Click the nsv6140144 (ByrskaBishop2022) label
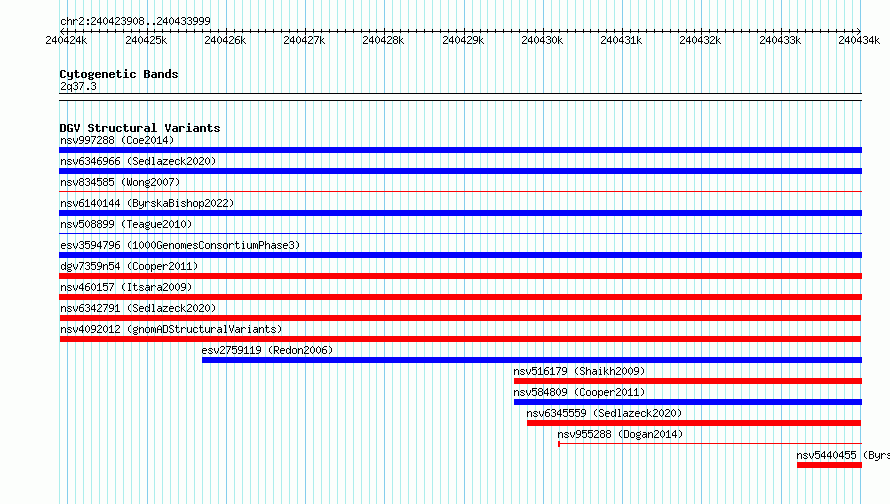 coord(147,203)
